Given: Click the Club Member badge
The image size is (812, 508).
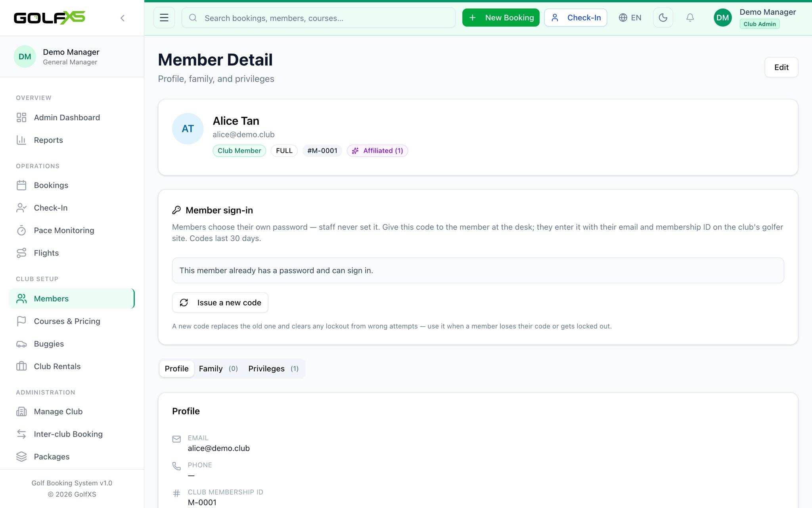Looking at the screenshot, I should coord(239,151).
